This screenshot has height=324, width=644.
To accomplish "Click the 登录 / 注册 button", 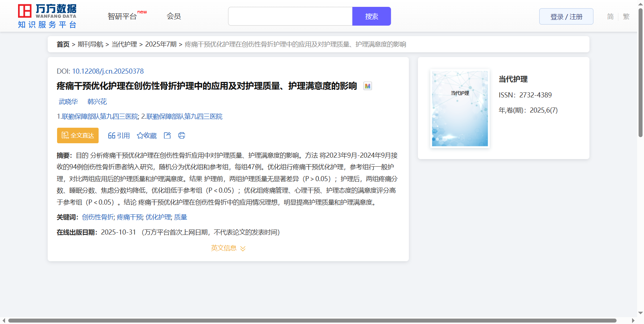I will click(566, 17).
